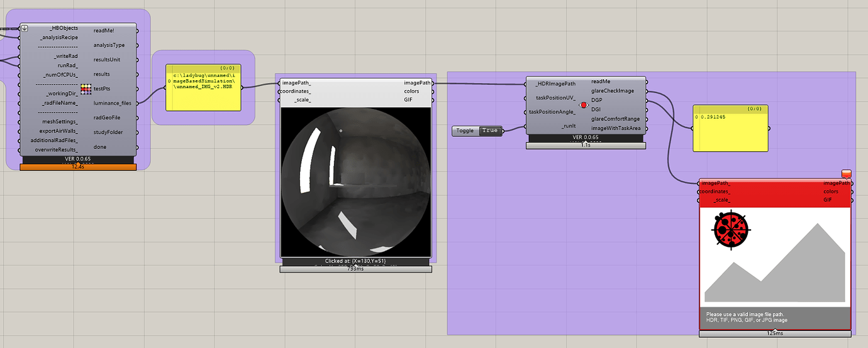
Task: Click the red eye Glare Analysis icon
Action: 584,105
